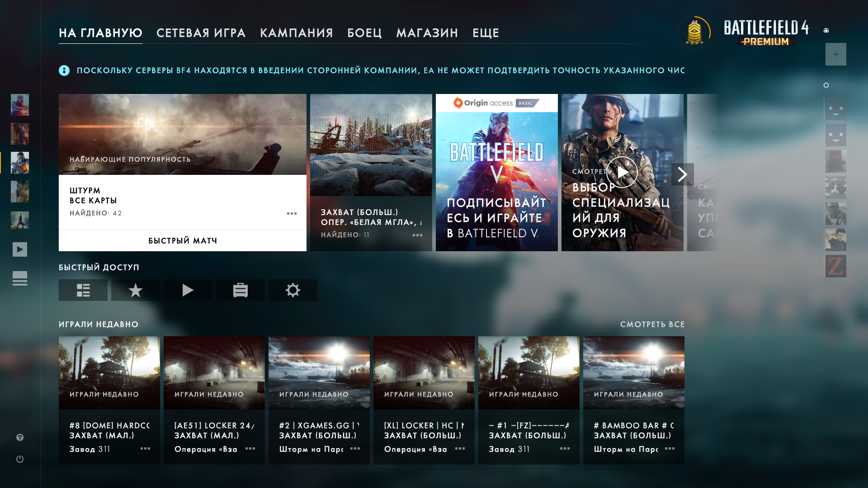Open options dots on [AE51] LOCKER server

250,449
